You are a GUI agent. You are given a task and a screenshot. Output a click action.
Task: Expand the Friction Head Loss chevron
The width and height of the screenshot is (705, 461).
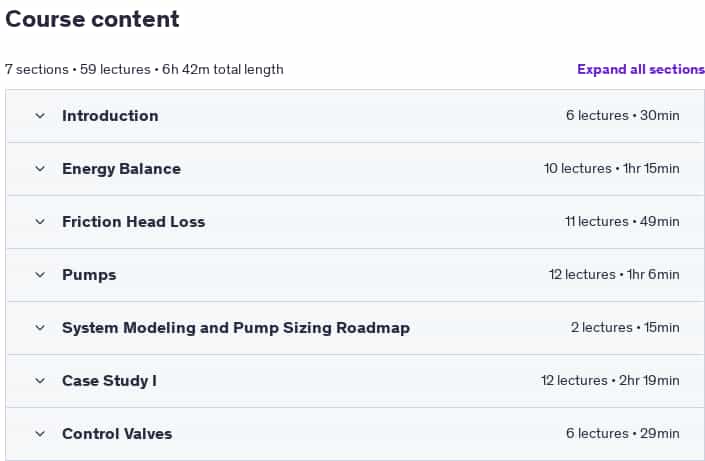point(40,222)
